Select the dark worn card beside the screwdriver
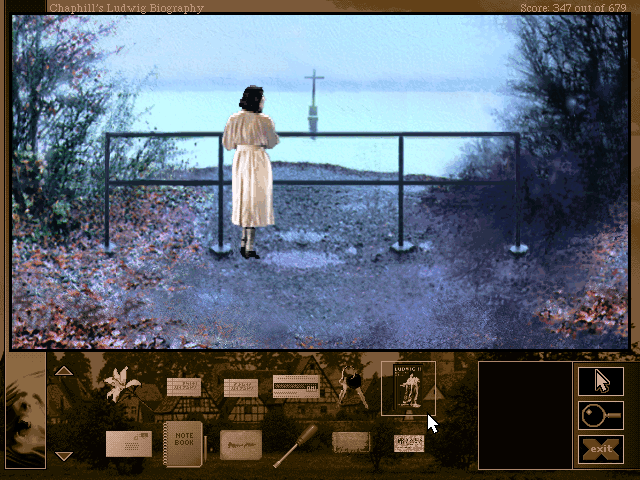The height and width of the screenshot is (480, 640). (x=351, y=442)
